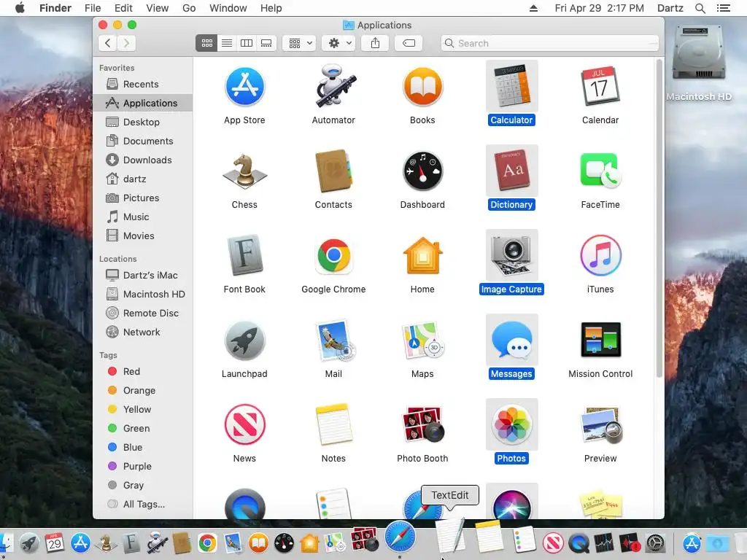Select Google Chrome in the Finder window
This screenshot has height=560, width=747.
pyautogui.click(x=333, y=256)
